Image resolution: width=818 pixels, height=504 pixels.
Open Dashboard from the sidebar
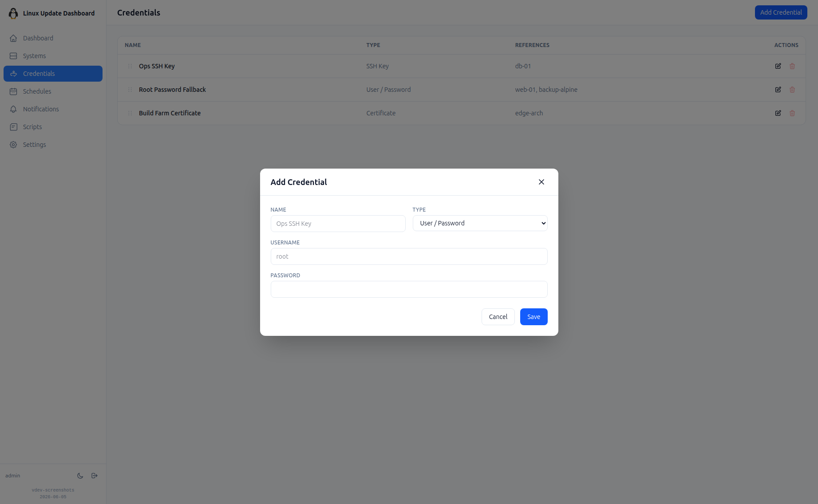click(x=53, y=38)
